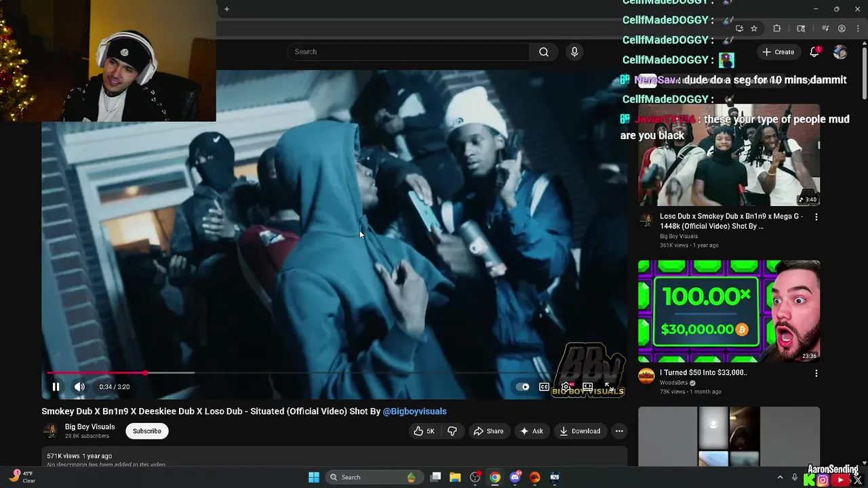The height and width of the screenshot is (488, 868).
Task: Click the Ask button
Action: point(532,431)
